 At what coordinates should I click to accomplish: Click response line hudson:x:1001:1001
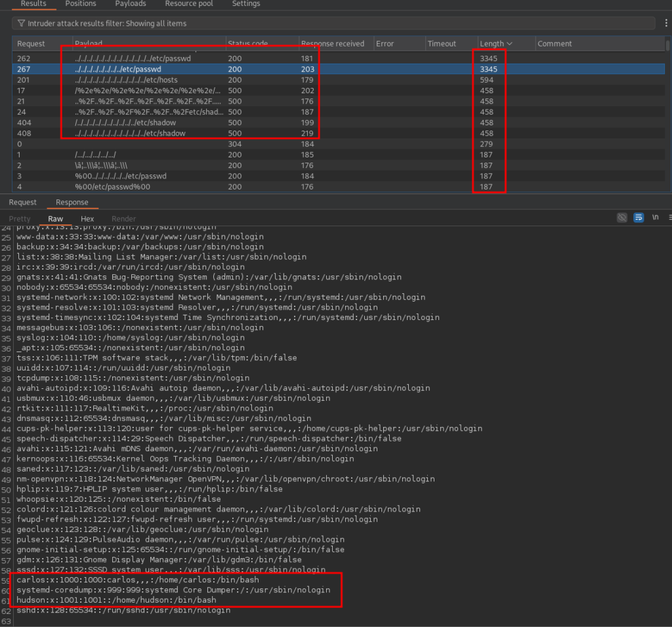(116, 600)
